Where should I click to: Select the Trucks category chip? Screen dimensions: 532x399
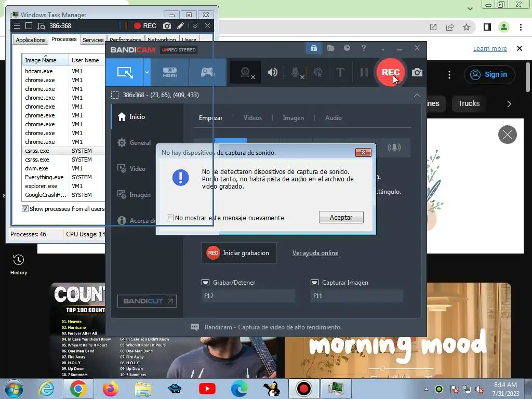click(x=469, y=103)
